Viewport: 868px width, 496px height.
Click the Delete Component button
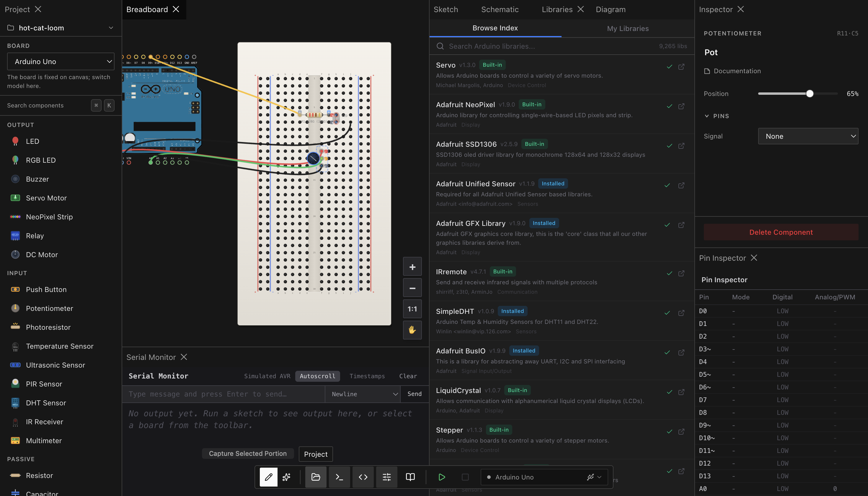pyautogui.click(x=781, y=232)
